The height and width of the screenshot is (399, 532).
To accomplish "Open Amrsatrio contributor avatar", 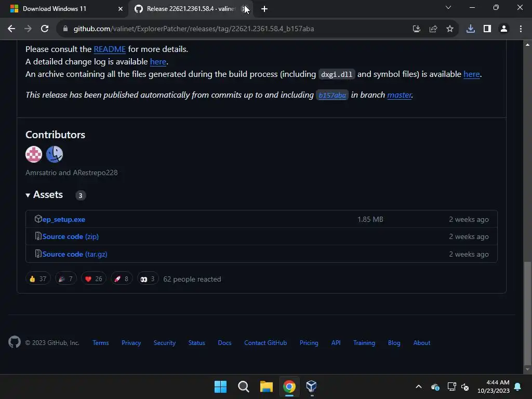I will (34, 154).
